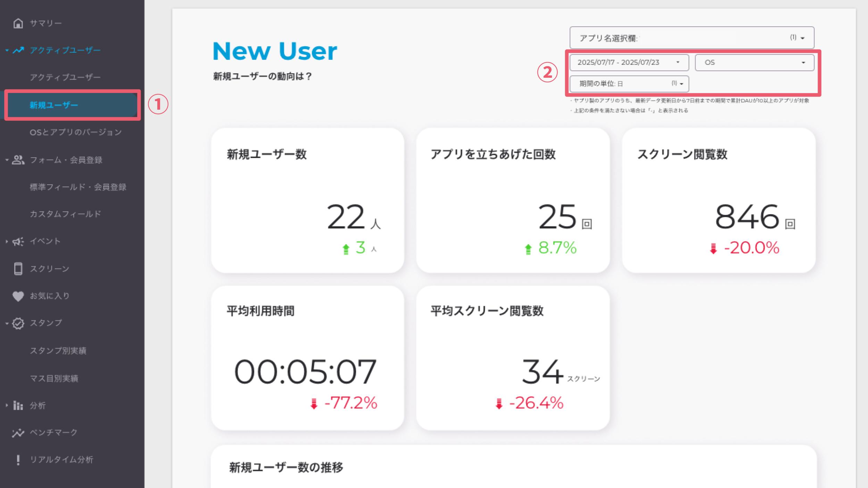Image resolution: width=868 pixels, height=488 pixels.
Task: Collapse the アクティブユーザー section arrow
Action: coord(7,51)
